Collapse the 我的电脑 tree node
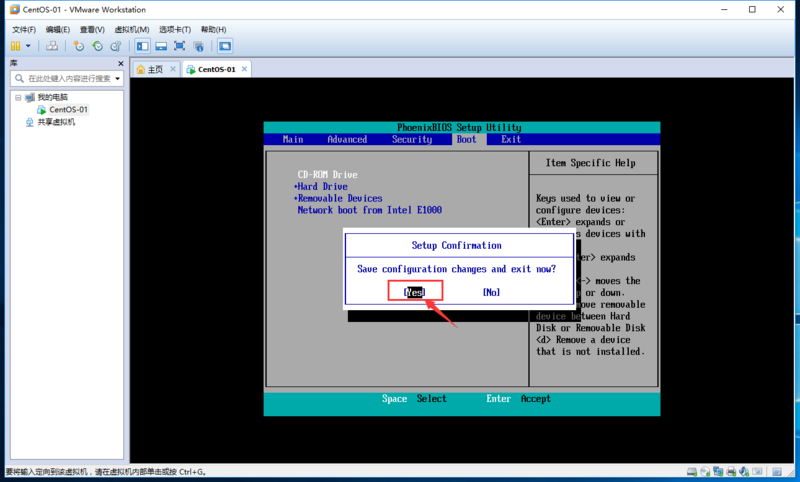The height and width of the screenshot is (482, 800). click(x=18, y=97)
